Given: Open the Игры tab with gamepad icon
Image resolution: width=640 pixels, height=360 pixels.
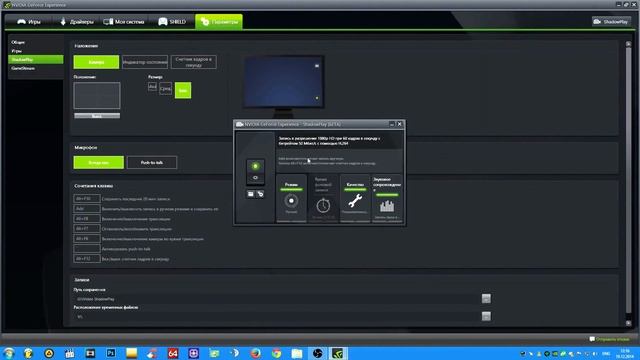Looking at the screenshot, I should (29, 22).
